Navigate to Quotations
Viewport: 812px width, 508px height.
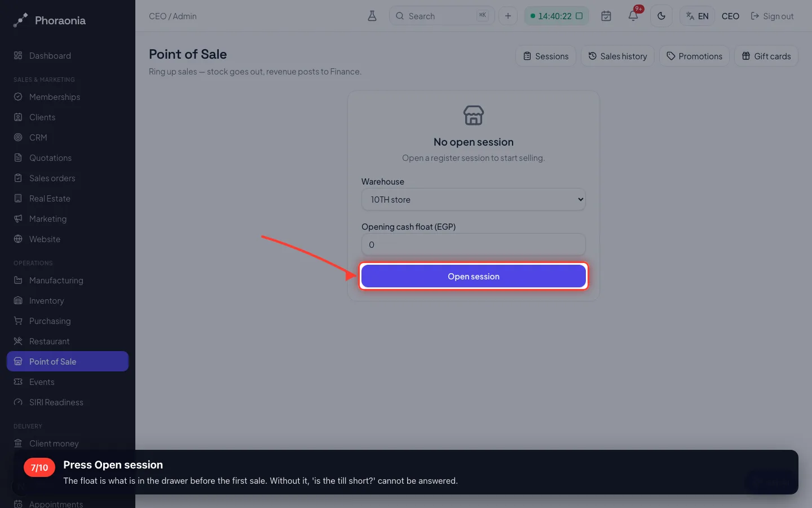(68, 158)
